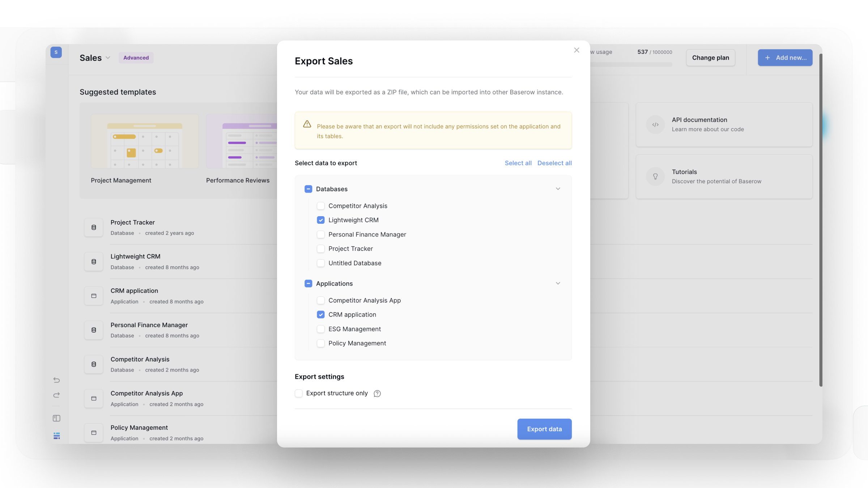The width and height of the screenshot is (868, 488).
Task: Open the Tutorials card
Action: coord(724,177)
